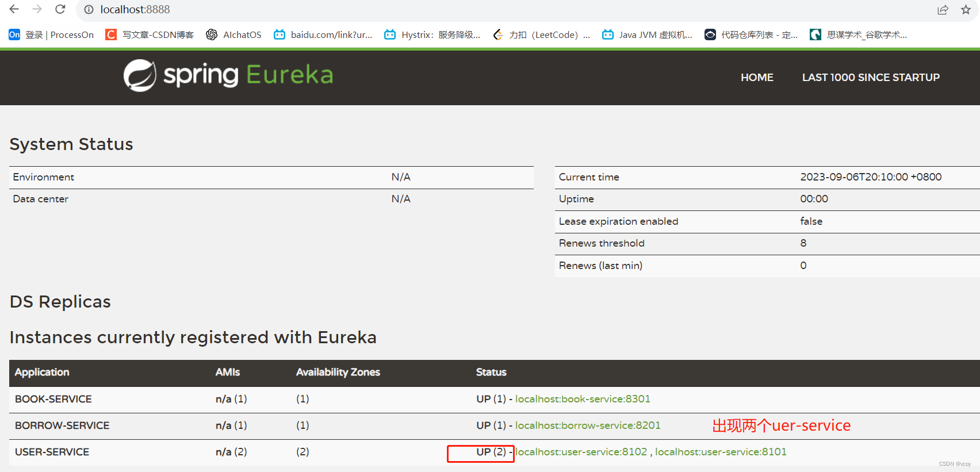
Task: Select the BORROW-SERVICE application cell
Action: (62, 425)
